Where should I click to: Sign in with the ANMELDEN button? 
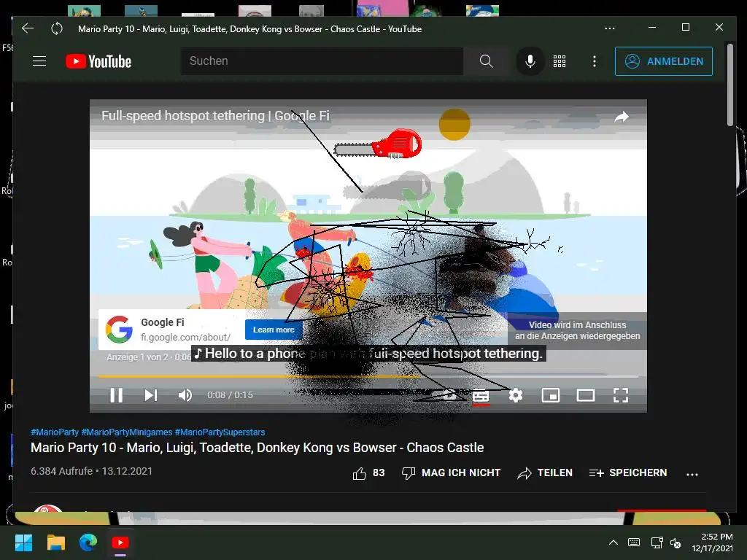point(664,61)
